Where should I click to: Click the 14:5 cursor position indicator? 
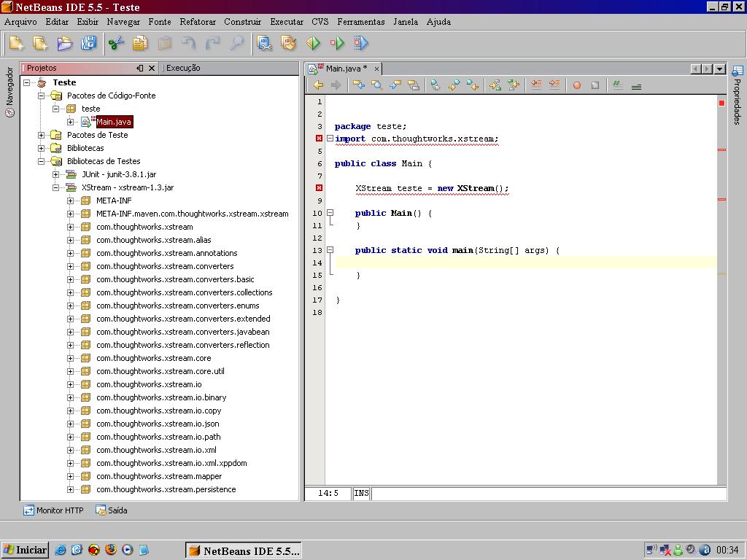[x=328, y=494]
